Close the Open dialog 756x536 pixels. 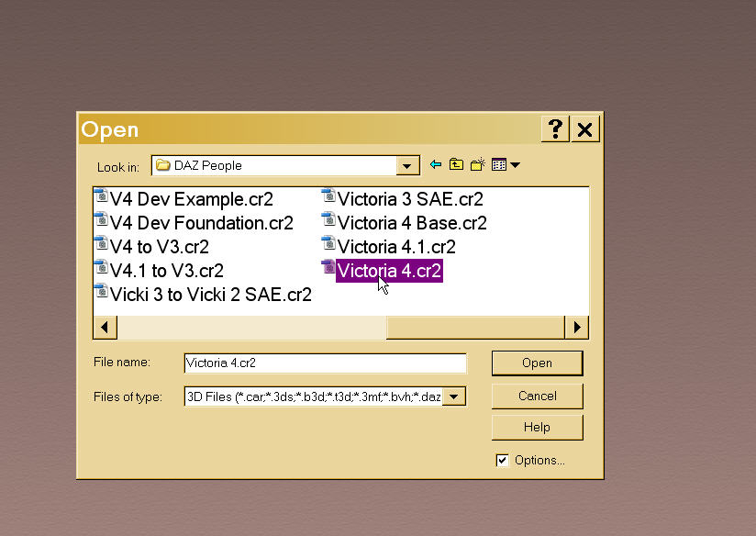(x=584, y=129)
